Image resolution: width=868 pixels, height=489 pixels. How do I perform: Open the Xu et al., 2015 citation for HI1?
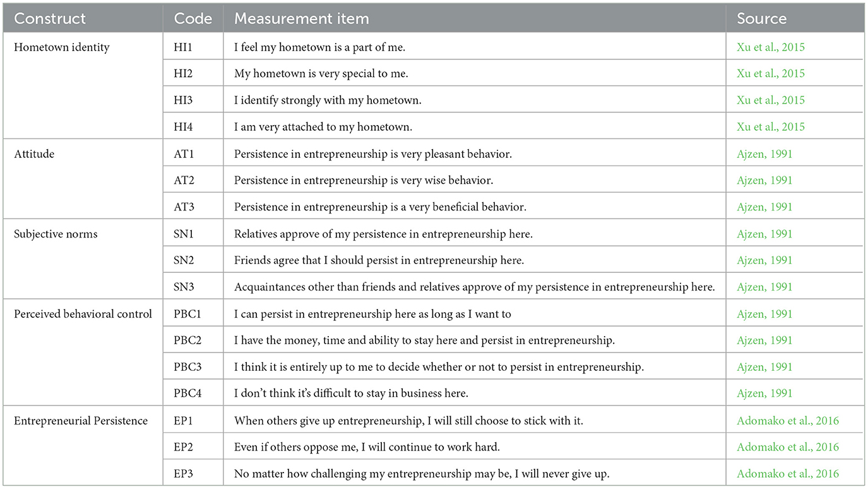click(771, 47)
